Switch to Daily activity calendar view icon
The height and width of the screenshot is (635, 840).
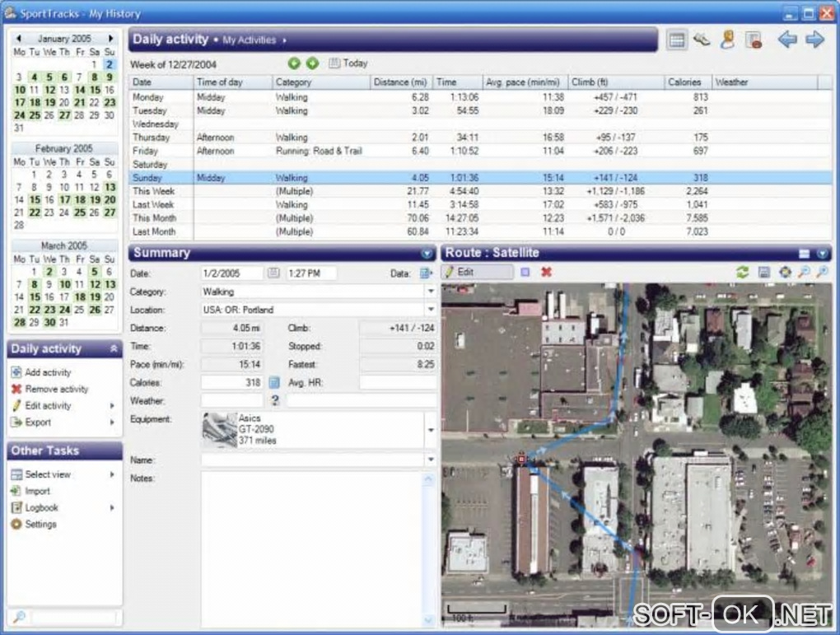(x=677, y=40)
